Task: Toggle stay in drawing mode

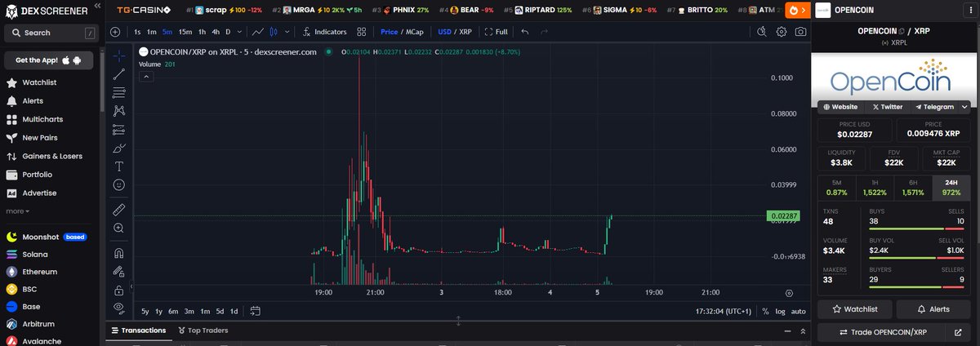Action: pyautogui.click(x=119, y=271)
